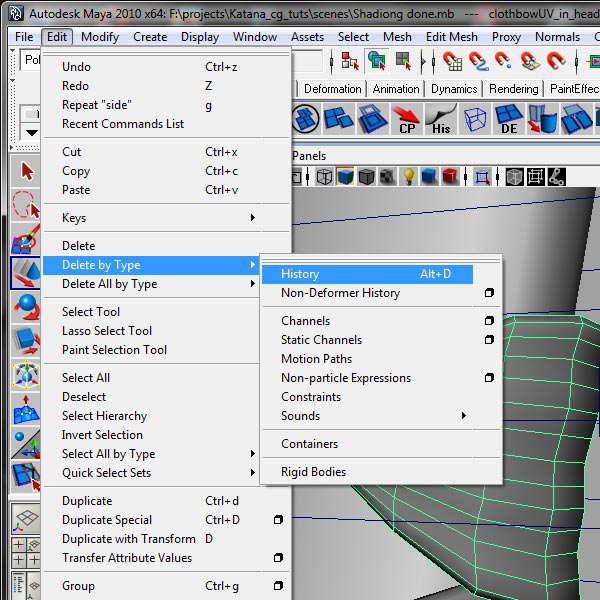Pick the Rotate tool sphere icon
The width and height of the screenshot is (600, 600).
pyautogui.click(x=26, y=307)
